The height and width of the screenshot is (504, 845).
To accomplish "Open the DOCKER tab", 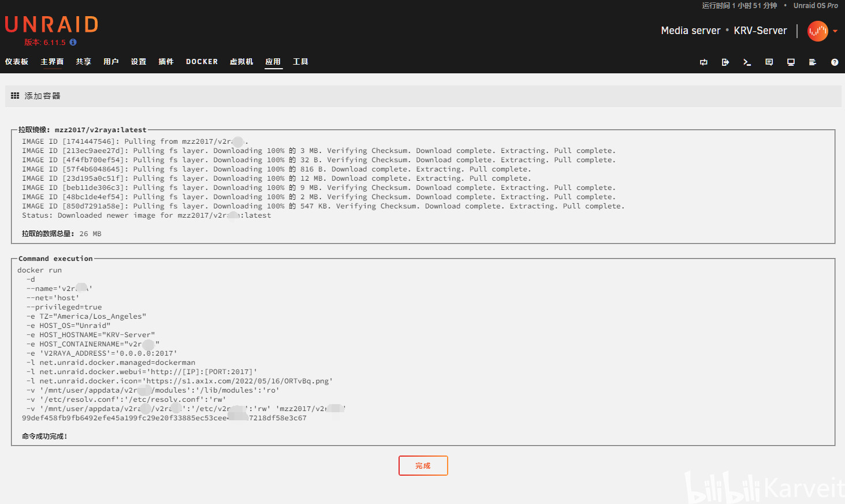I will tap(202, 62).
